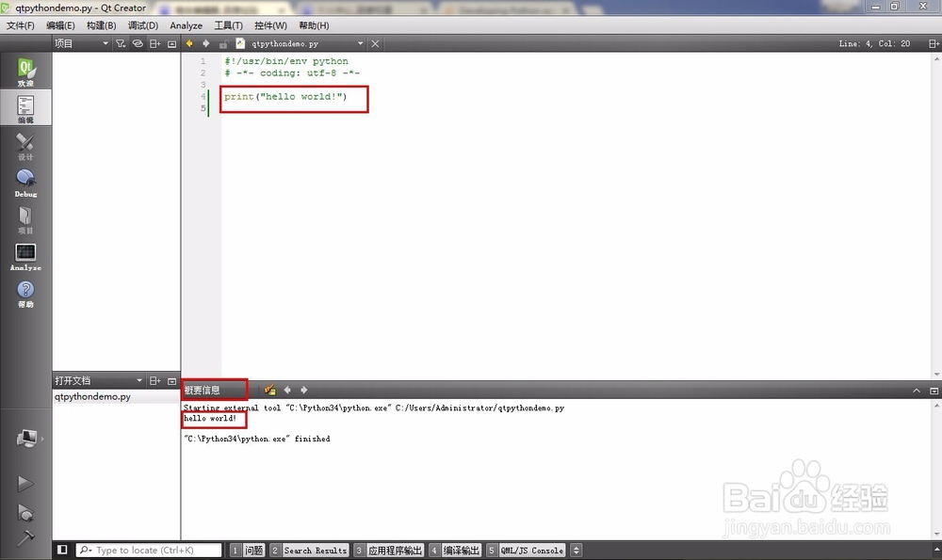Screen dimensions: 942x560
Task: Go to previous item in output pane
Action: (x=287, y=390)
